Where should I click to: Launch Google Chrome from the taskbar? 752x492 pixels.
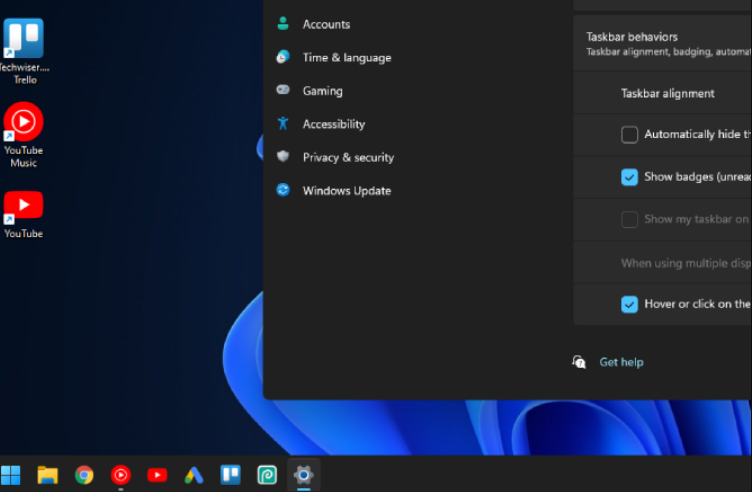click(84, 475)
